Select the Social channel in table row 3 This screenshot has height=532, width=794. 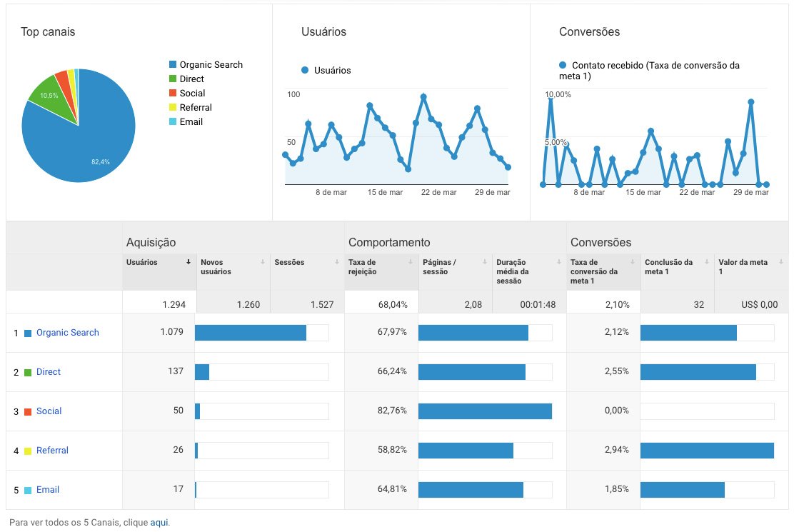(x=49, y=411)
